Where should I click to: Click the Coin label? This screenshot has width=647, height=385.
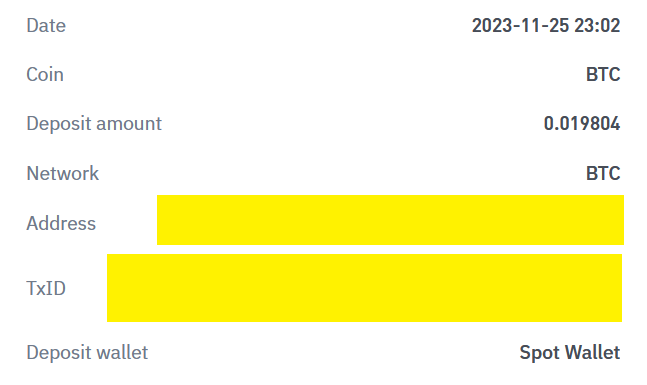pos(45,75)
